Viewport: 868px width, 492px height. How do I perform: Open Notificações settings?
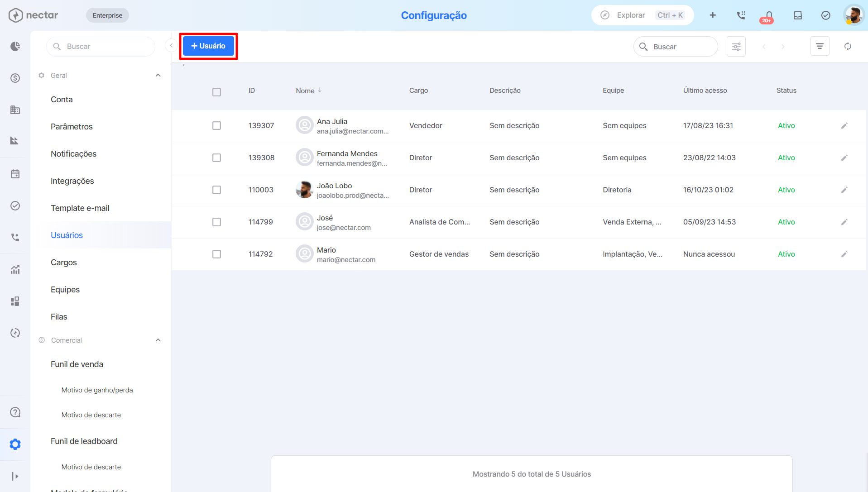click(x=73, y=154)
